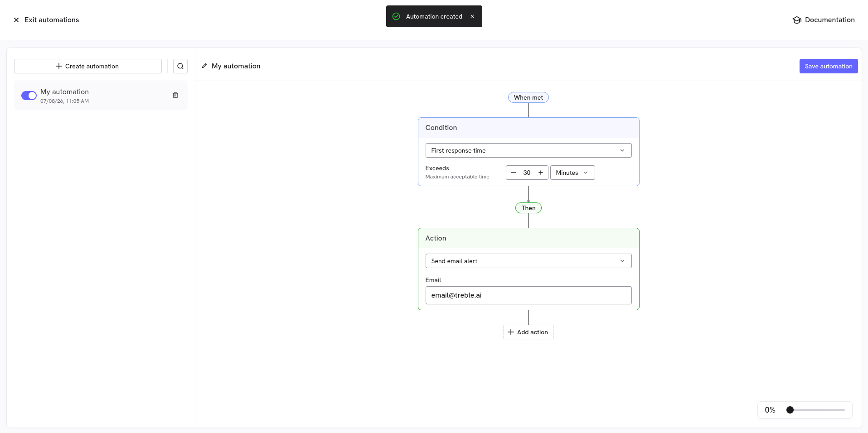
Task: Delete My automation with trash icon
Action: (175, 95)
